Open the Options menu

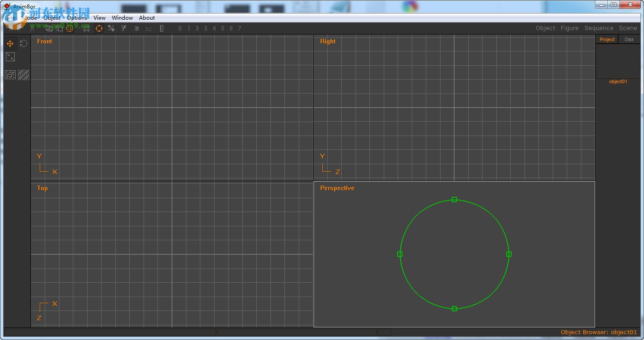(x=76, y=18)
